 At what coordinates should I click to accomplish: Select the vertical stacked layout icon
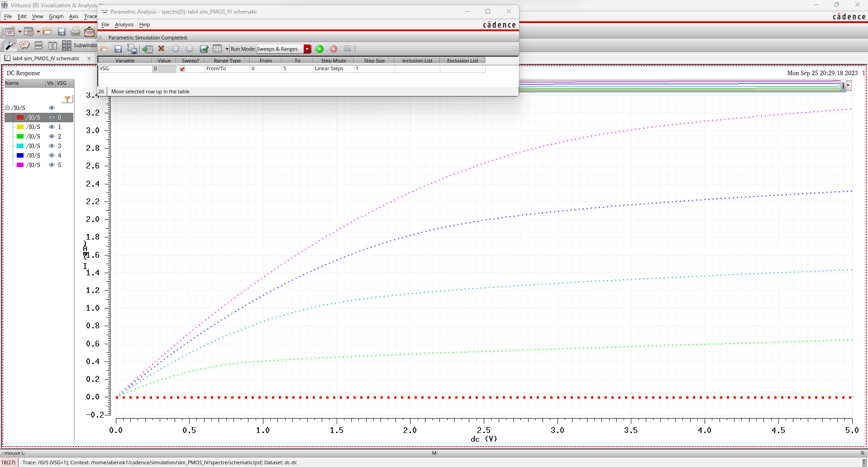click(x=38, y=45)
